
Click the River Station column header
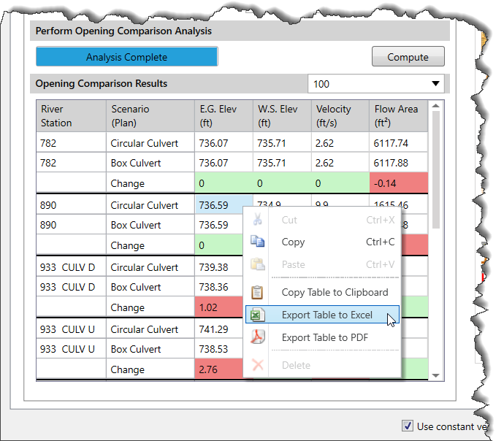pos(71,116)
